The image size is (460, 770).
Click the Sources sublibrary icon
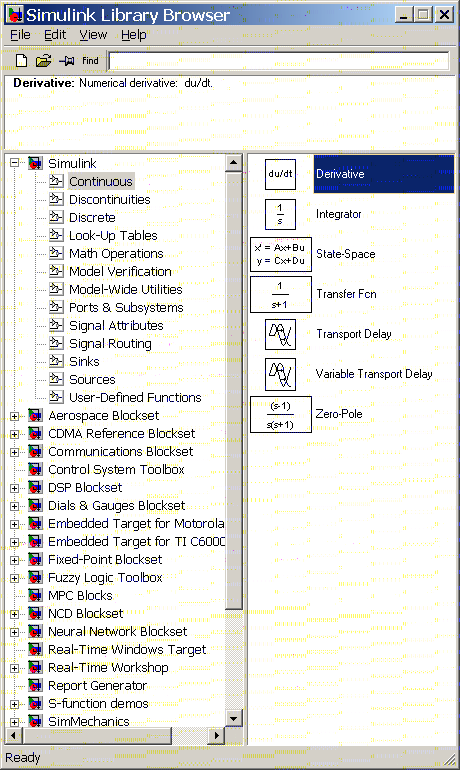click(56, 379)
